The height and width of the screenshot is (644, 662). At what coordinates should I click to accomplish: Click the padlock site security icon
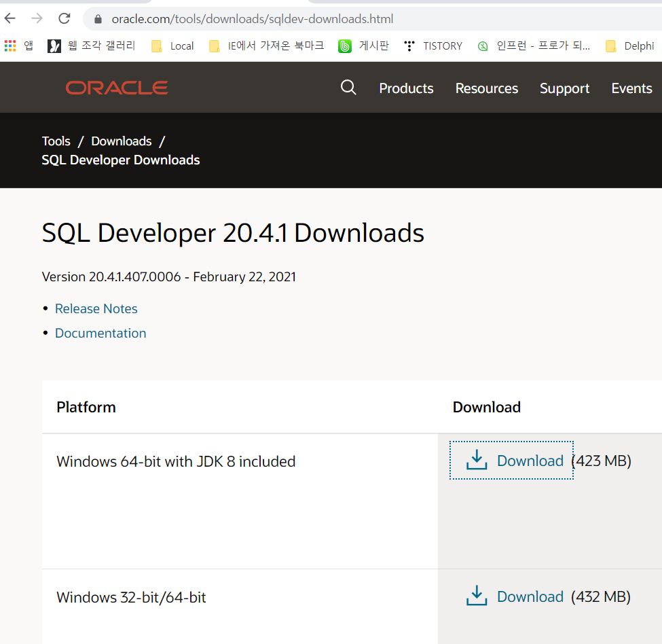[x=98, y=19]
